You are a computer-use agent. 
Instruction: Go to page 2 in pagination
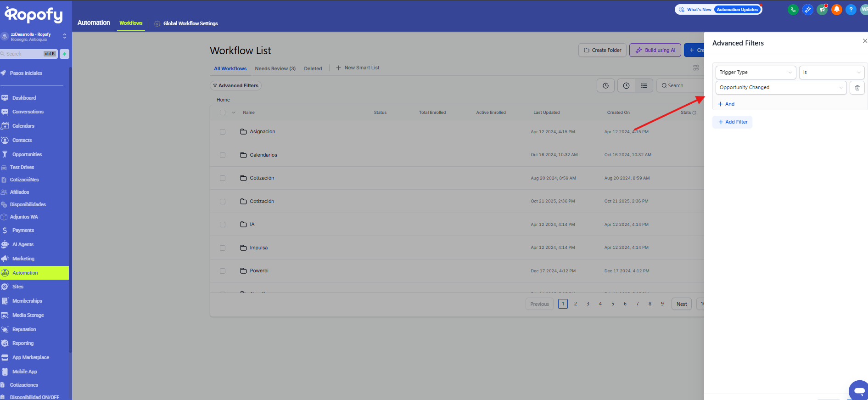(575, 304)
